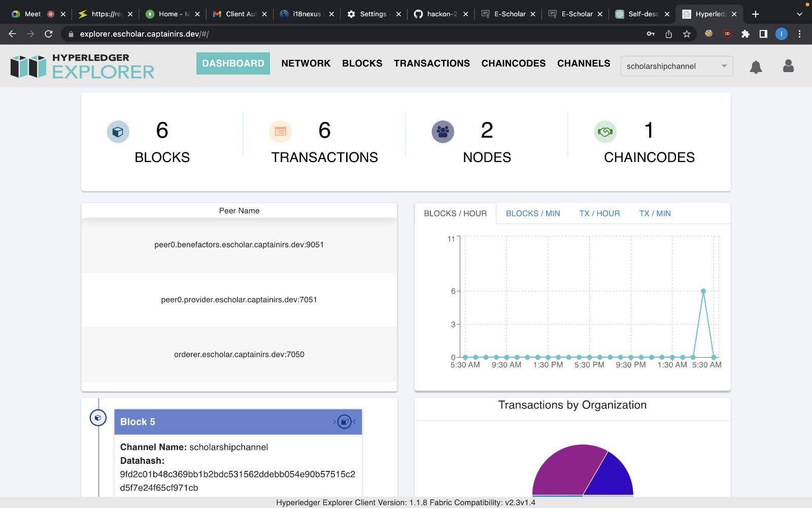Switch to the hackon-2 GitHub tab

[442, 14]
